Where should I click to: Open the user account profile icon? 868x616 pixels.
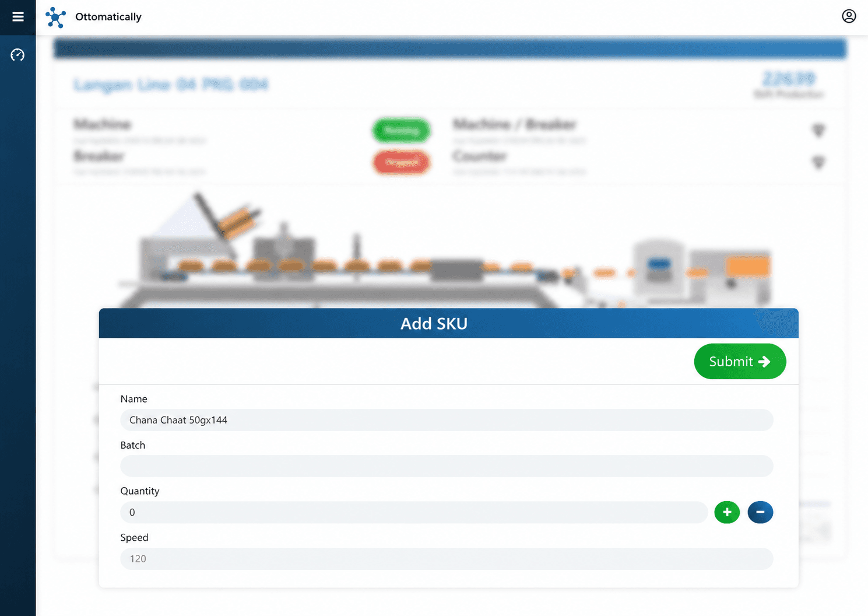[x=849, y=16]
